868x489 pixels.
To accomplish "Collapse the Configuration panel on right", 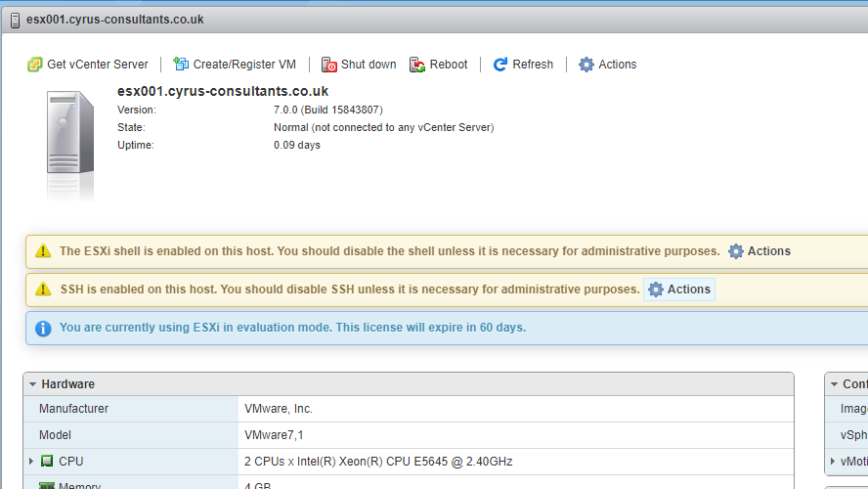I will (x=834, y=384).
